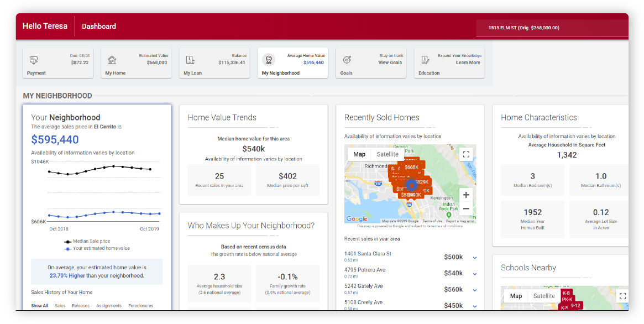
Task: Click the 1,342 average square feet value
Action: click(x=567, y=155)
